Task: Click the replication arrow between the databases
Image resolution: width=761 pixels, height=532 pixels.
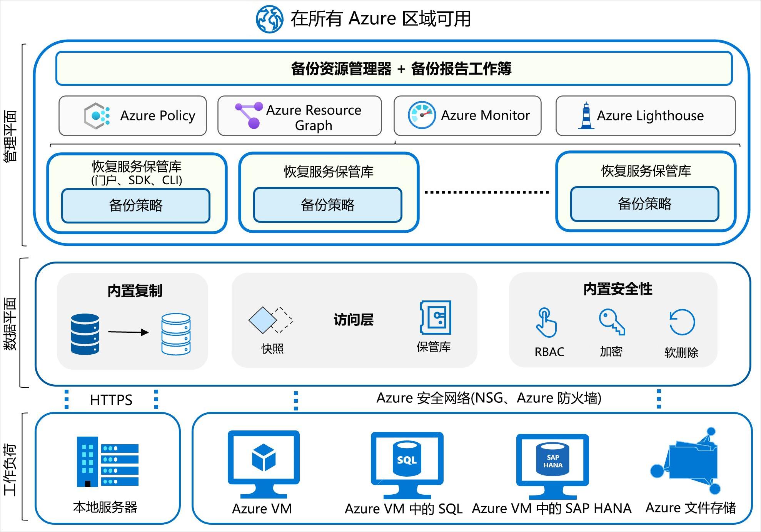Action: tap(128, 332)
